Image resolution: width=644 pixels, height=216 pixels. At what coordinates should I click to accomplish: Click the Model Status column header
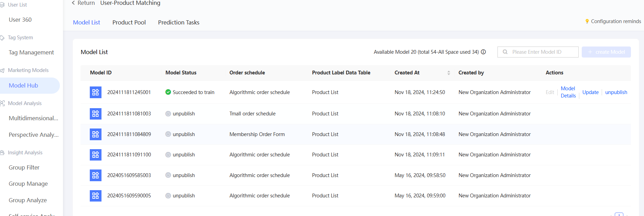[x=181, y=73]
